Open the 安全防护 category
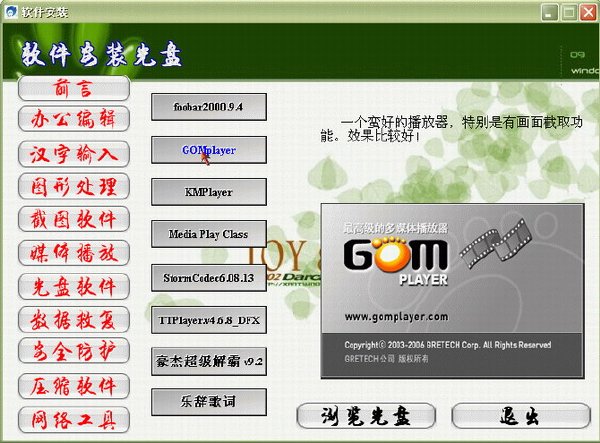Viewport: 600px width, 443px height. [x=74, y=351]
